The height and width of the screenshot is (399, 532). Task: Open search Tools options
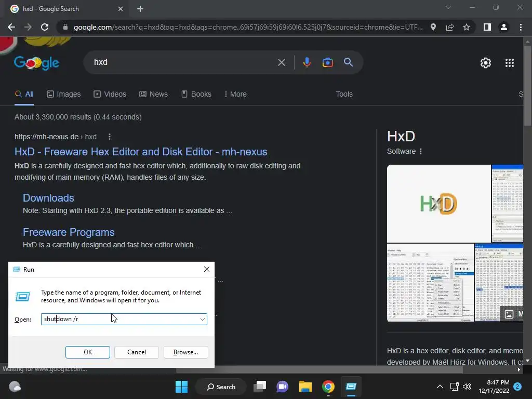tap(344, 95)
